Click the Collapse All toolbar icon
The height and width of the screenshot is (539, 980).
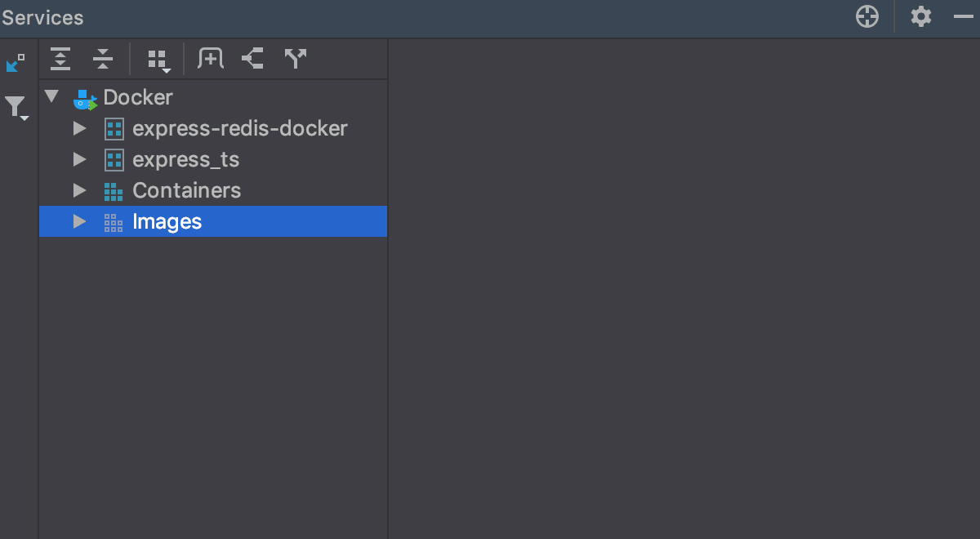[x=102, y=59]
